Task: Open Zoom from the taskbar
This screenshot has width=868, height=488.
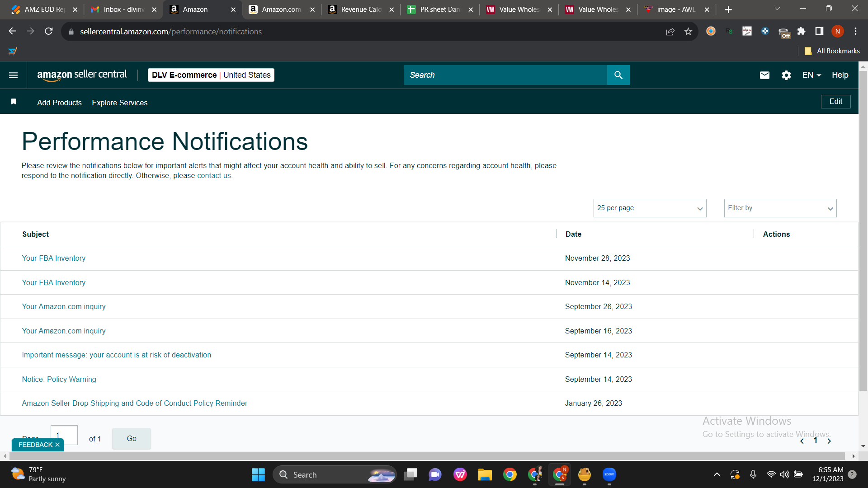Action: (609, 474)
